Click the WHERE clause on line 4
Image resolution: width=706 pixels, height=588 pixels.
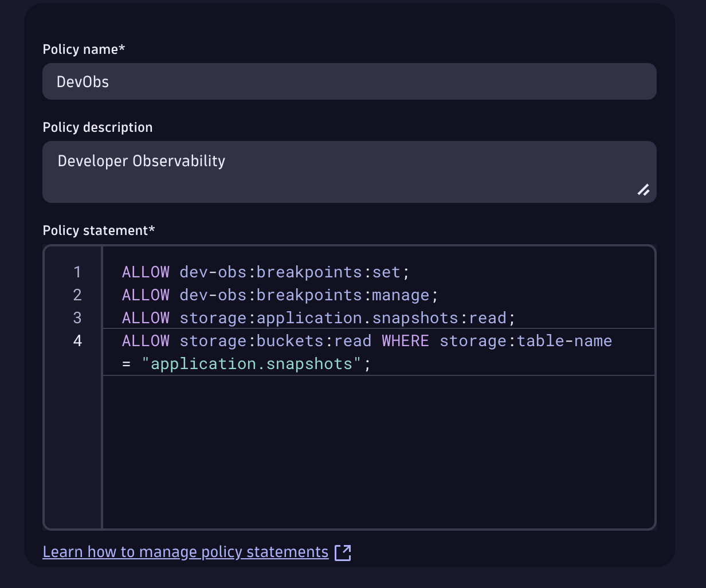[406, 340]
